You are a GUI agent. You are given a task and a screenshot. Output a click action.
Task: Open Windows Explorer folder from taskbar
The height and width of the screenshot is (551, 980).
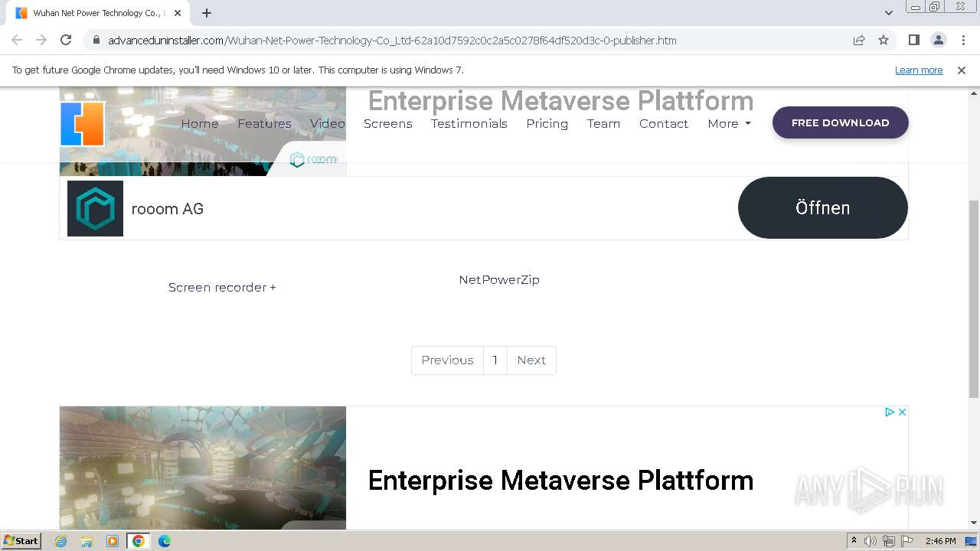tap(87, 541)
